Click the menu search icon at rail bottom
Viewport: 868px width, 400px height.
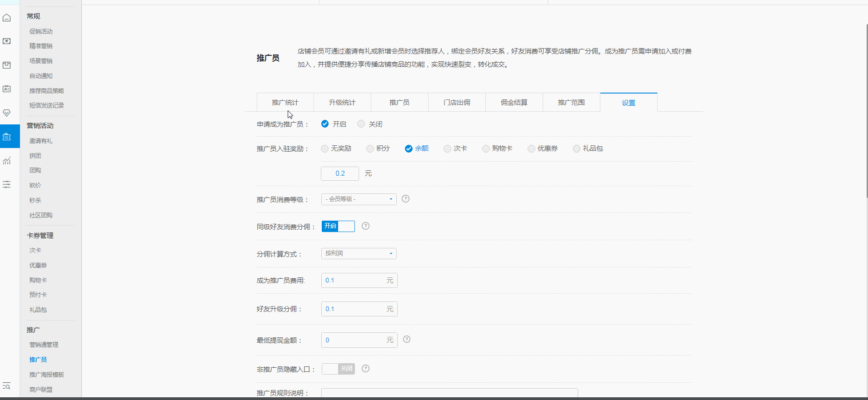click(6, 386)
